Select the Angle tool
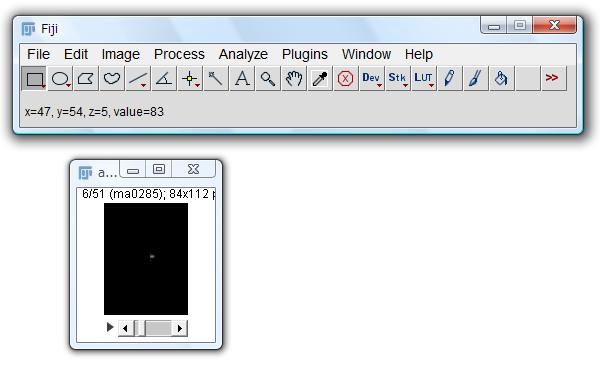 164,78
